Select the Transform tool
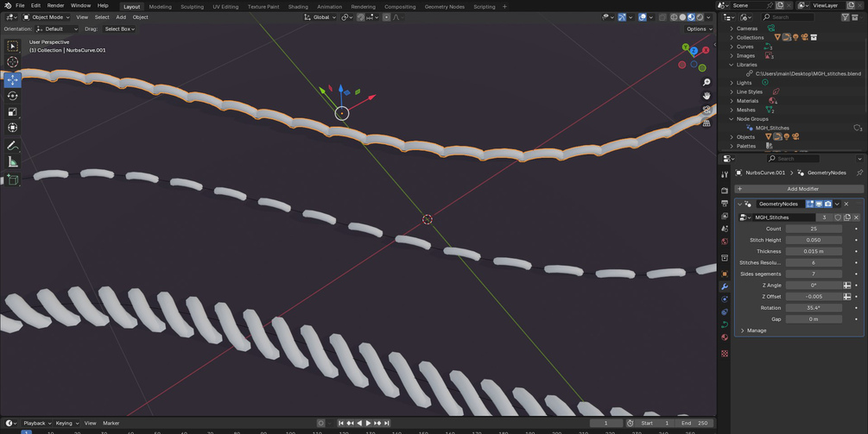The width and height of the screenshot is (868, 434). pos(13,128)
